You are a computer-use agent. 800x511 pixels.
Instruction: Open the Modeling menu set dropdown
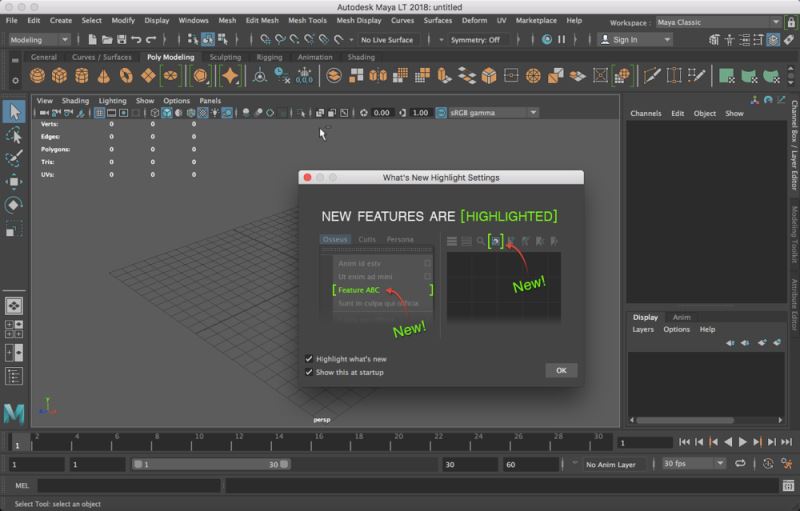click(39, 40)
